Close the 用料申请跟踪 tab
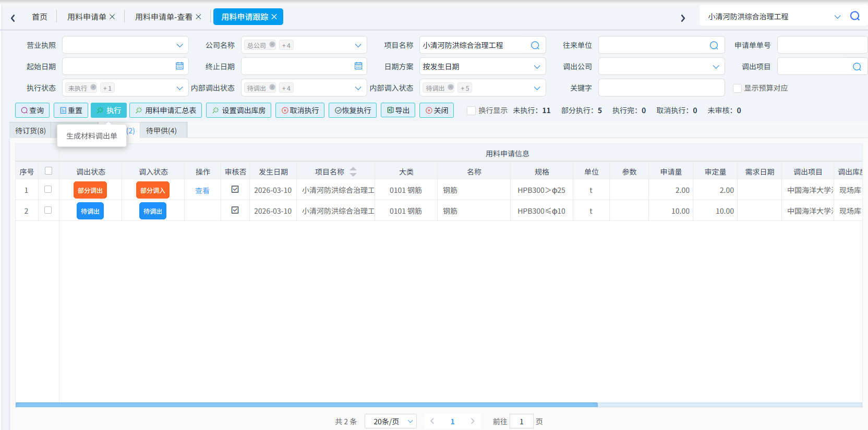This screenshot has height=430, width=868. tap(274, 17)
